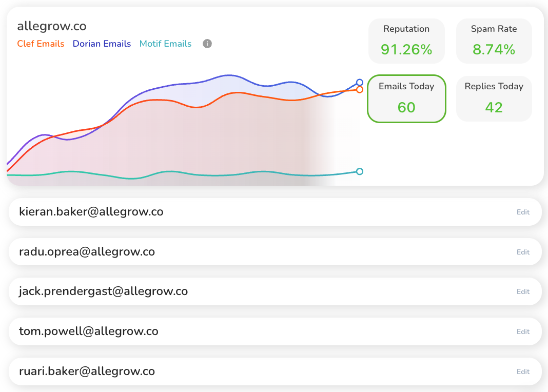This screenshot has height=392, width=548.
Task: Edit the radu.oprea@allegrow.co mailbox
Action: (x=523, y=252)
